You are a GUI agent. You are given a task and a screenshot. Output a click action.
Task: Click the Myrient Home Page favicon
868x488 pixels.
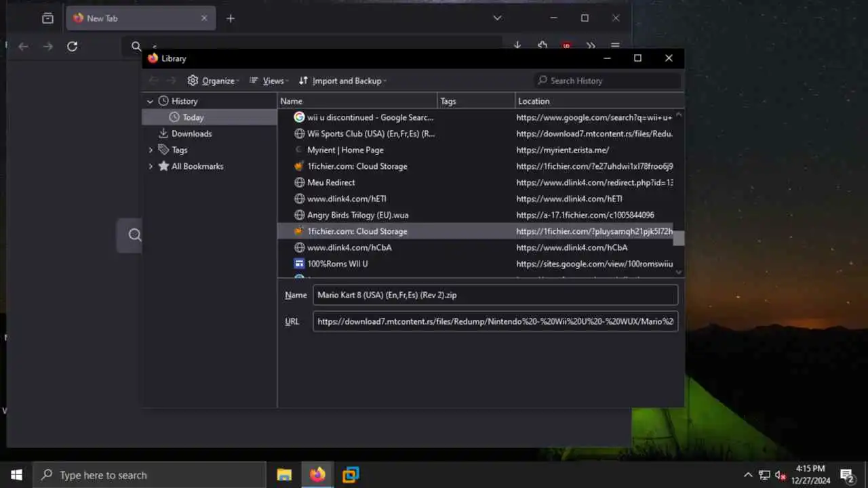click(x=299, y=150)
